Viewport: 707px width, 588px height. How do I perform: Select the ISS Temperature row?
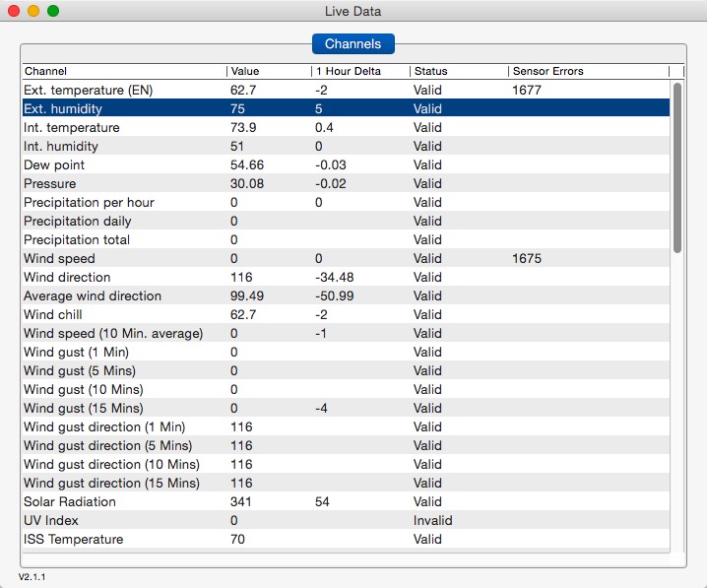346,540
